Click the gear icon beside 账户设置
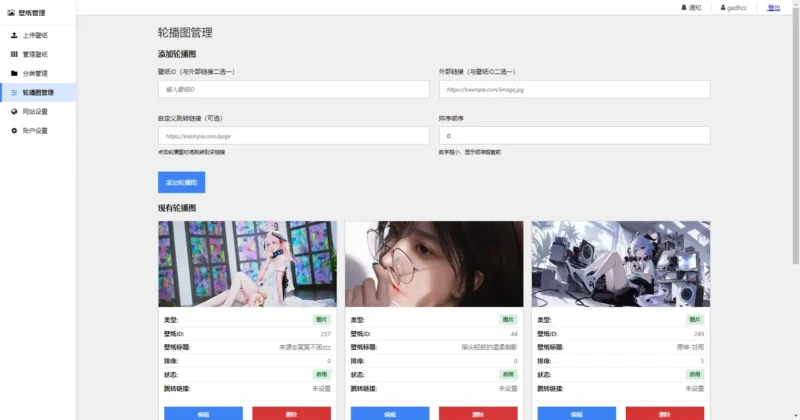 (x=14, y=130)
